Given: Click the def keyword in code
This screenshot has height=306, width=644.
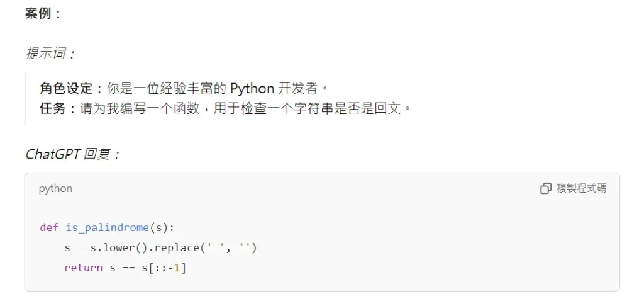Looking at the screenshot, I should (48, 227).
